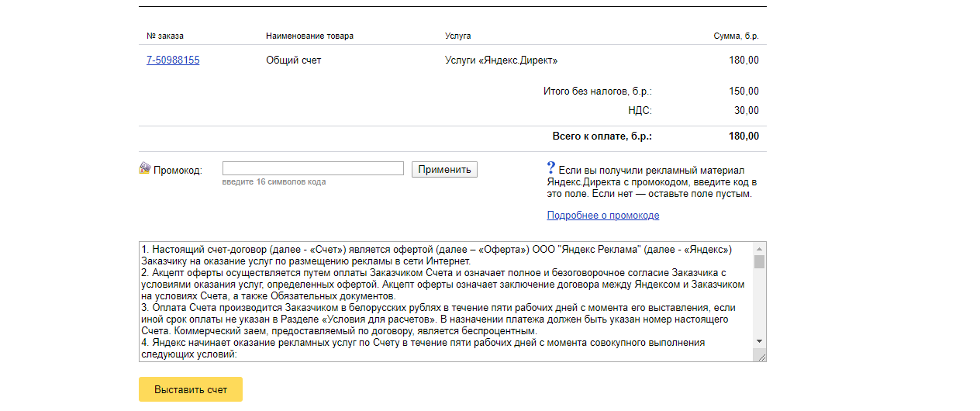Viewport: 980px width, 411px height.
Task: Click the № заказа column header
Action: [x=165, y=36]
